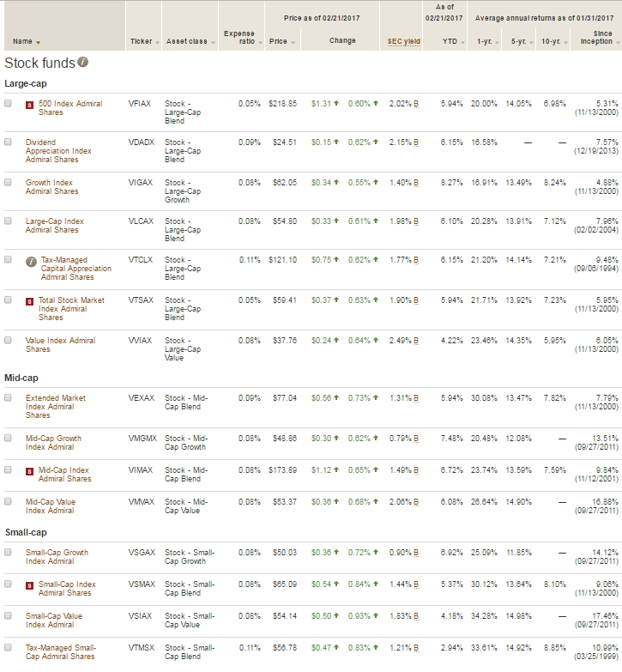622x672 pixels.
Task: Sort by Since inception column arrow
Action: pyautogui.click(x=619, y=42)
